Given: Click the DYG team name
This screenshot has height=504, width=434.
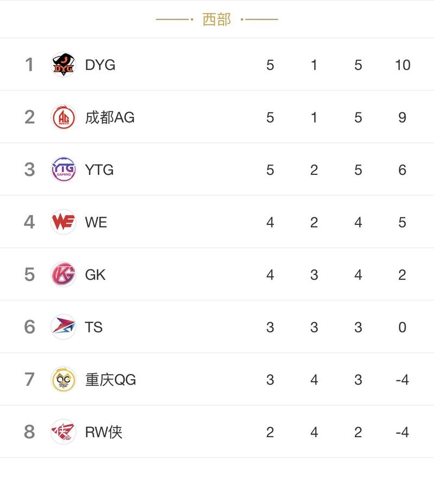Looking at the screenshot, I should click(x=100, y=65).
